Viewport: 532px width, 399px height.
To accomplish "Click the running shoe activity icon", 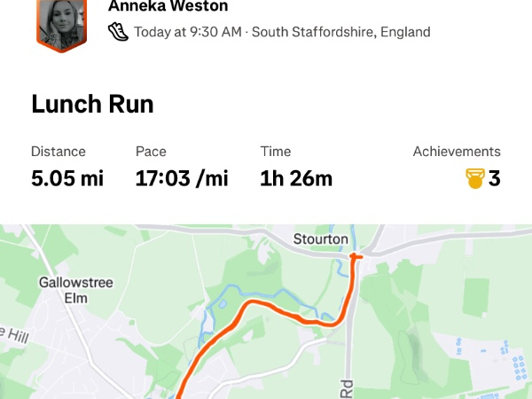I will pos(118,32).
